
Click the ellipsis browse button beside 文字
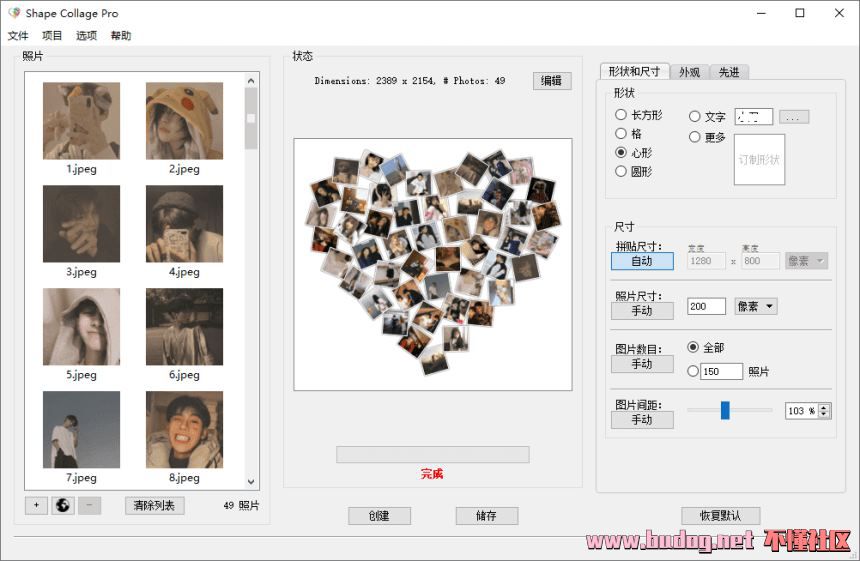pyautogui.click(x=793, y=117)
